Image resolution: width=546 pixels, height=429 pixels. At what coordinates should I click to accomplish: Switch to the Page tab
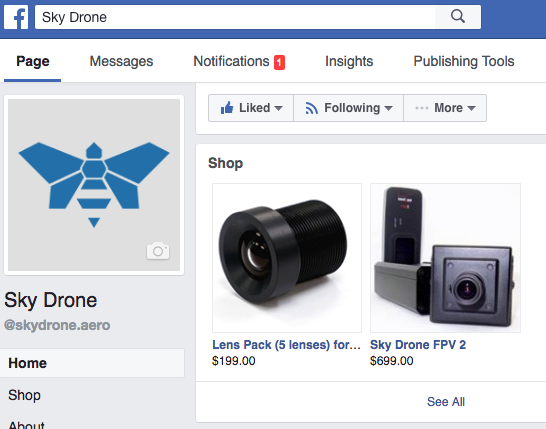pyautogui.click(x=33, y=61)
